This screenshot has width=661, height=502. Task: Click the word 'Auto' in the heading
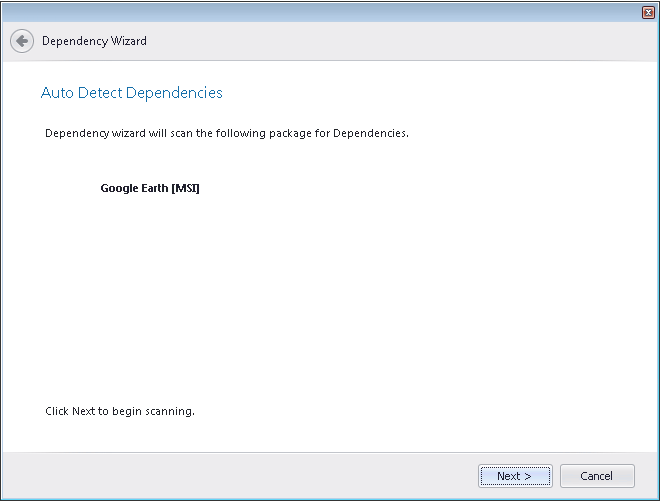55,93
